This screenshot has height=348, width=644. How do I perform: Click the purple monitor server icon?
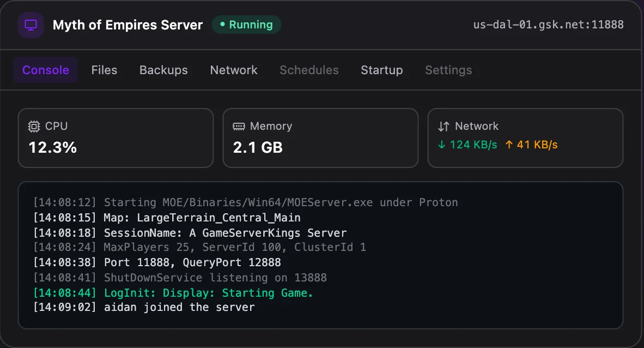(31, 25)
